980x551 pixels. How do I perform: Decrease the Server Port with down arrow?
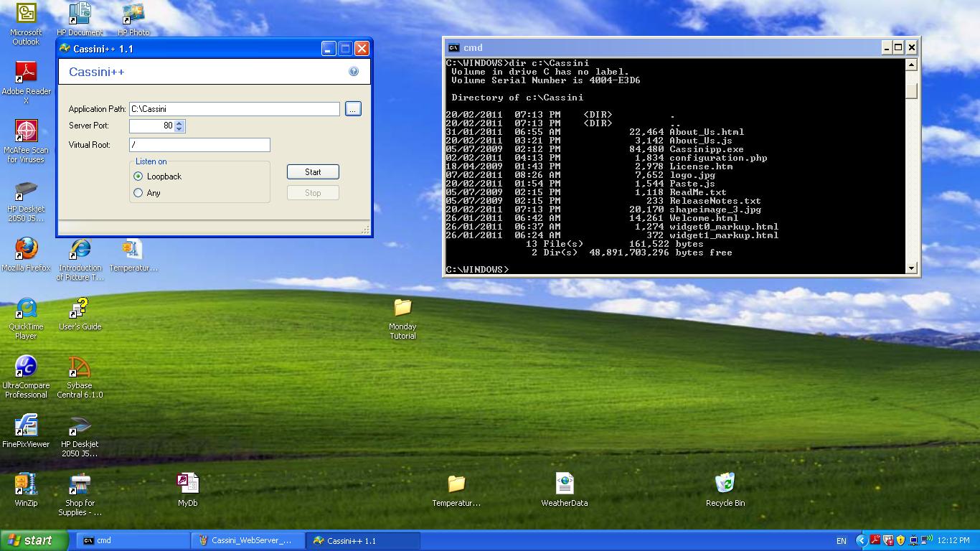(179, 129)
